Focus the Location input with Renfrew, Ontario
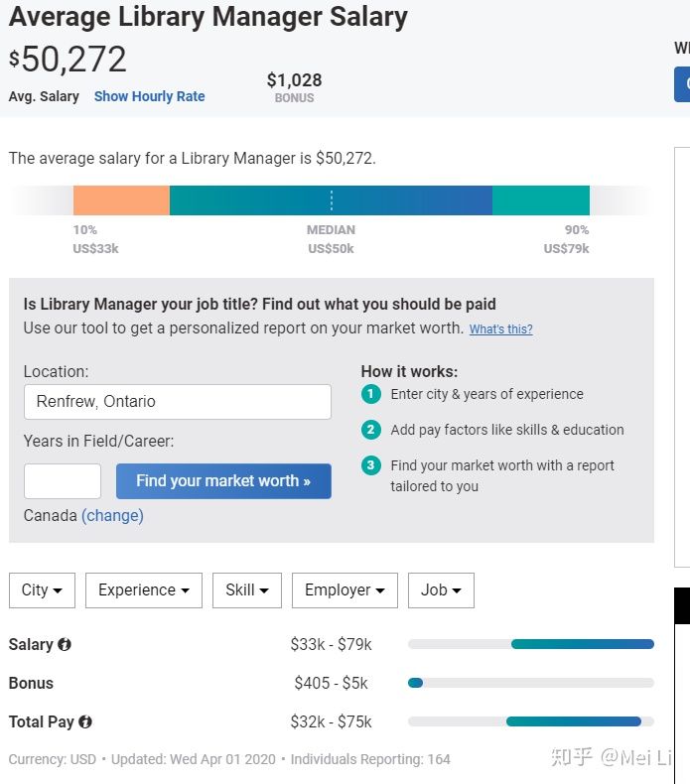This screenshot has width=690, height=784. (177, 402)
